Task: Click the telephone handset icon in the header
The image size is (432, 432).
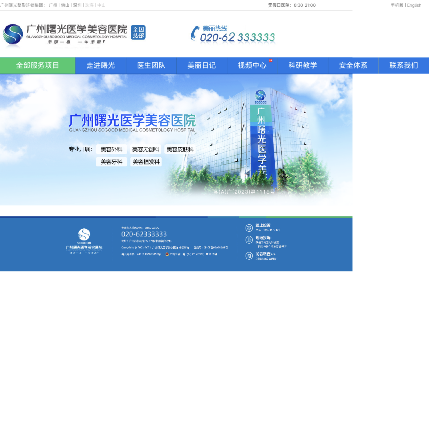Action: [194, 33]
